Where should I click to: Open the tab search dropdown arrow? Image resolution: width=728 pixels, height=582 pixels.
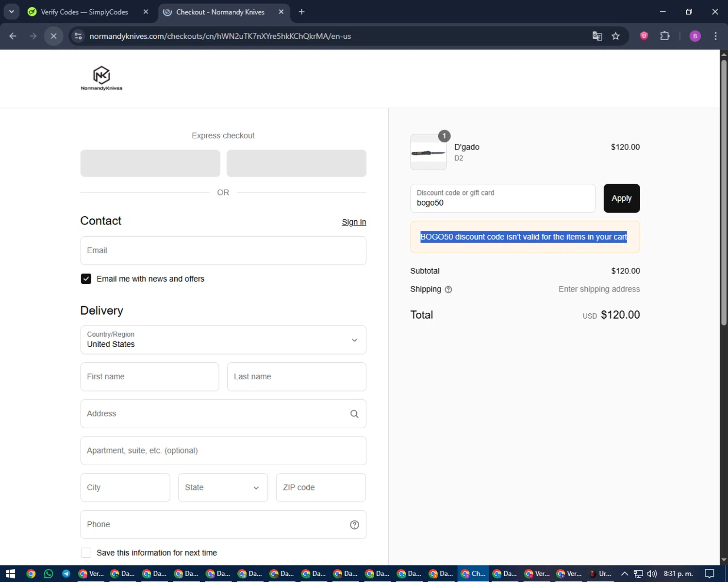11,12
